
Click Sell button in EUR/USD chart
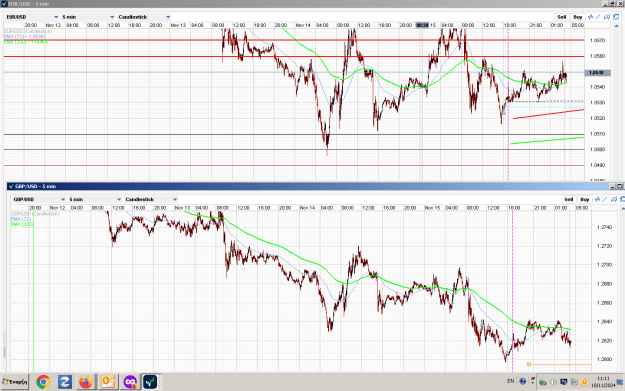point(562,17)
